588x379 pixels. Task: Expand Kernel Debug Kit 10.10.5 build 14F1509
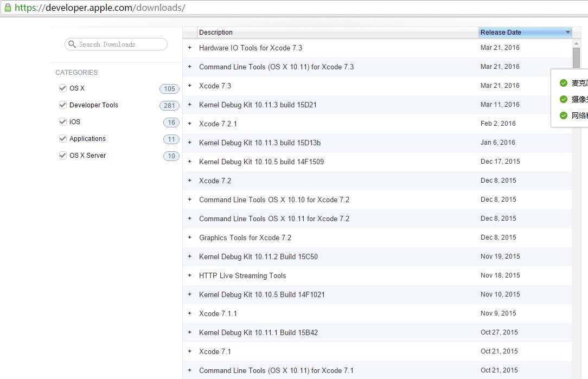tap(190, 161)
